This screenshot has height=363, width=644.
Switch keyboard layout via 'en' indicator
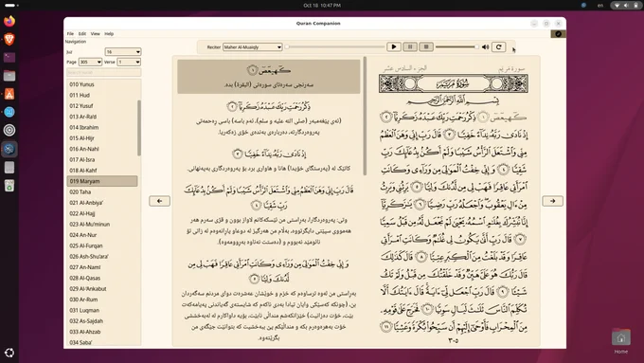[600, 6]
